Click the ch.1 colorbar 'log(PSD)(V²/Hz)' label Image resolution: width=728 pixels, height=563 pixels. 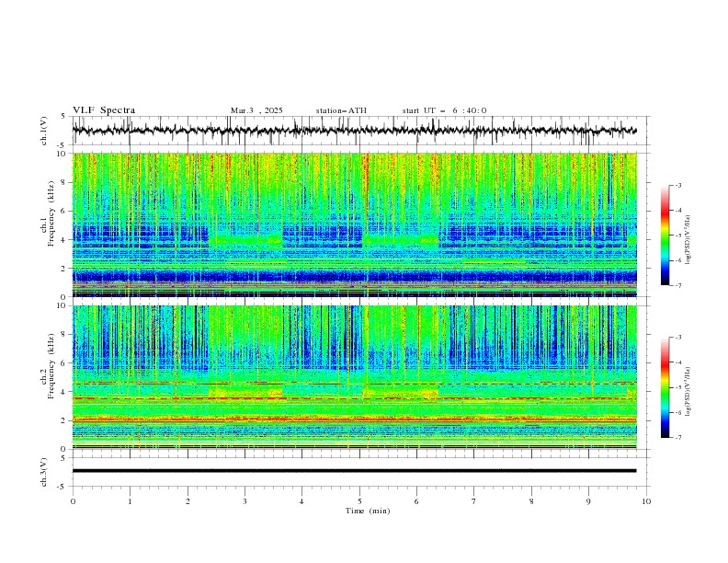(688, 240)
